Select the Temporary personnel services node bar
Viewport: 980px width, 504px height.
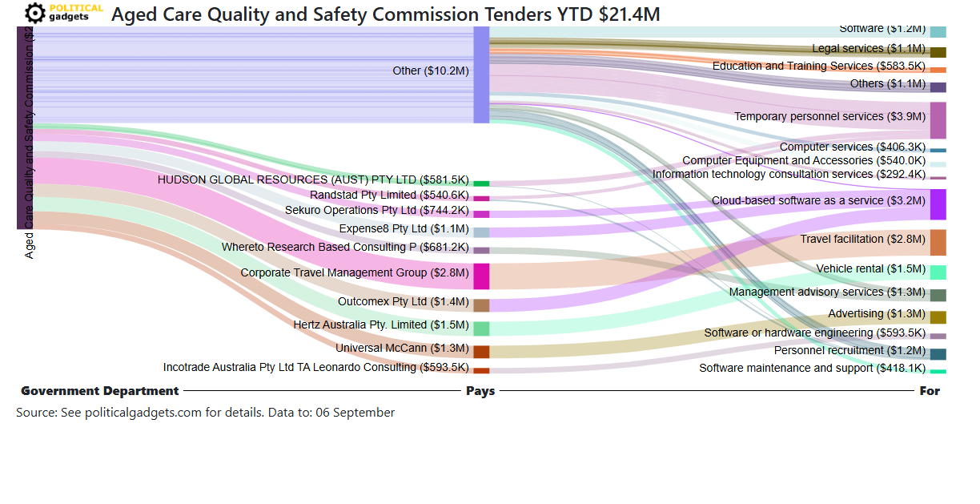point(938,120)
